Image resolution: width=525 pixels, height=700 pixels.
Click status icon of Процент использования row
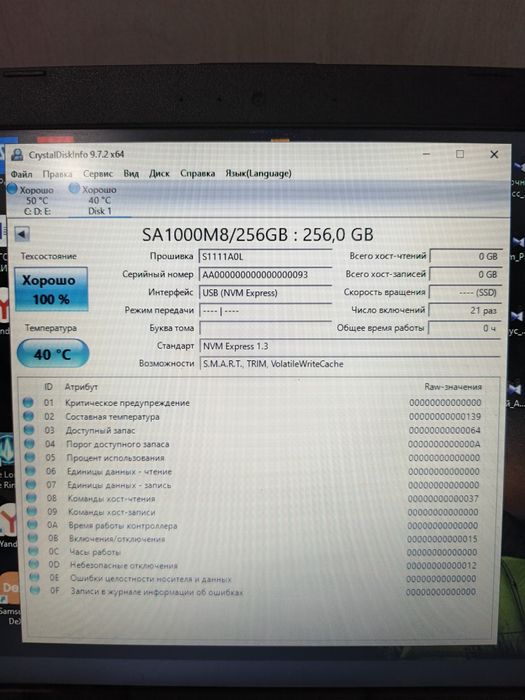tap(30, 457)
